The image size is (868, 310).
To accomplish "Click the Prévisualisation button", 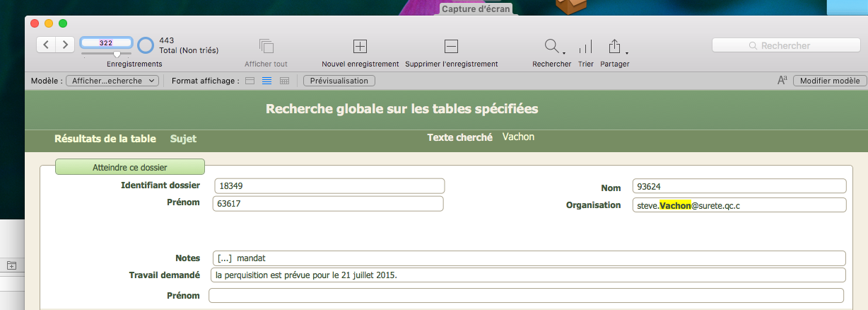I will (x=339, y=81).
